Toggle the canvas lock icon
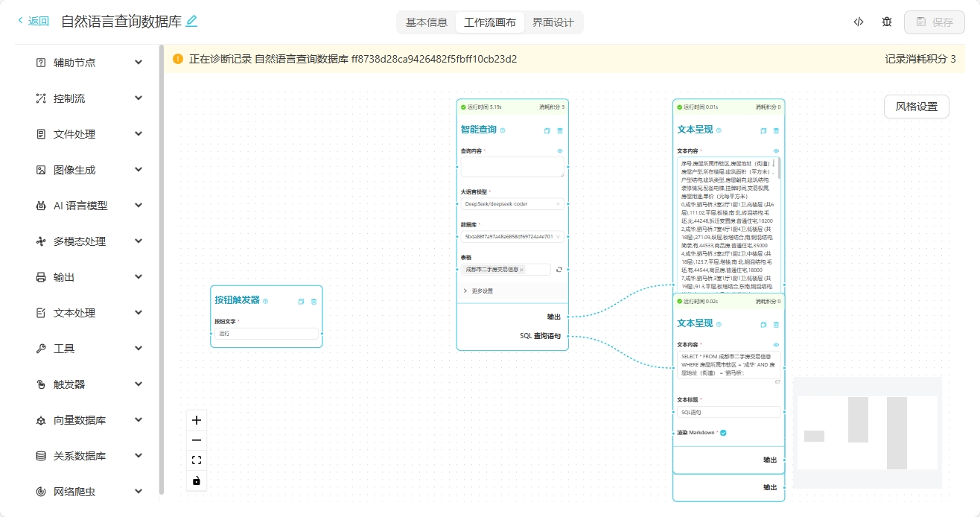The height and width of the screenshot is (517, 980). [197, 480]
